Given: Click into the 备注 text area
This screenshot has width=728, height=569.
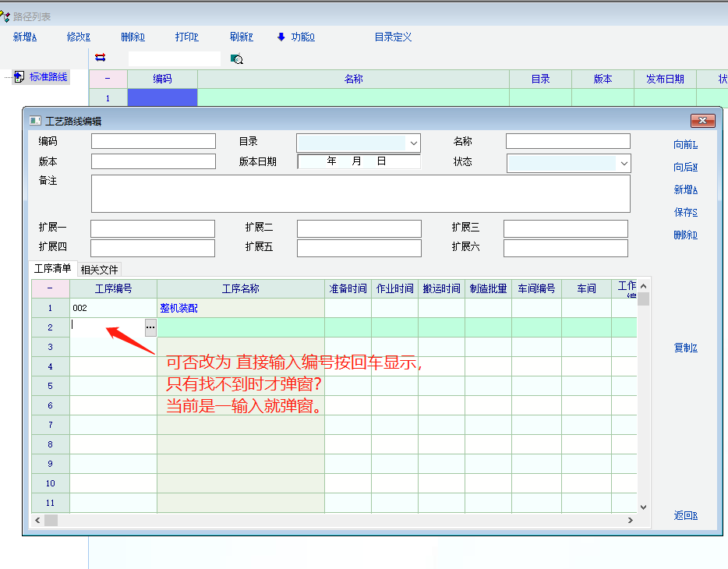Looking at the screenshot, I should [x=360, y=193].
